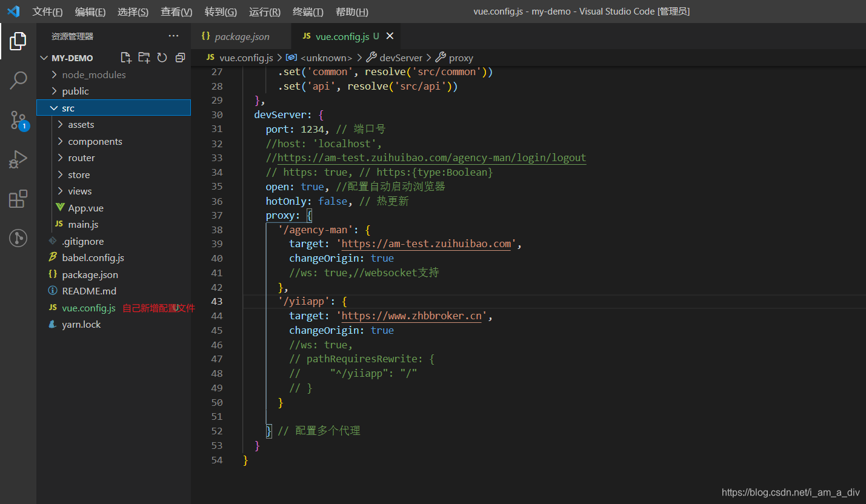Click the <unknown> breadcrumb segment

(326, 58)
